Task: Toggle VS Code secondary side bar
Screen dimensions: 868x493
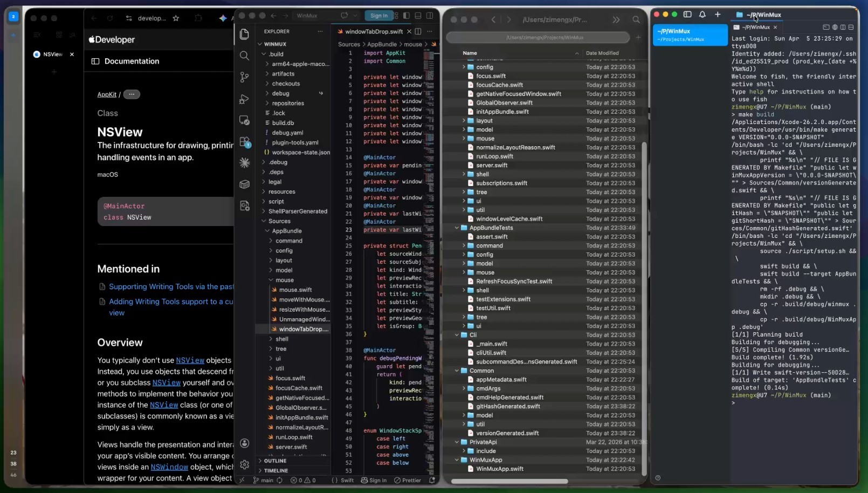Action: pos(430,16)
